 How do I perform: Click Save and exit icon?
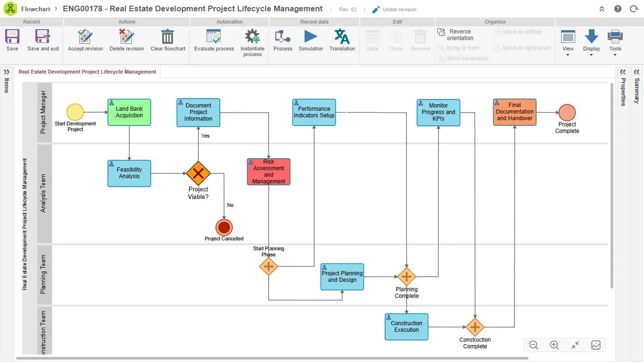pyautogui.click(x=43, y=37)
